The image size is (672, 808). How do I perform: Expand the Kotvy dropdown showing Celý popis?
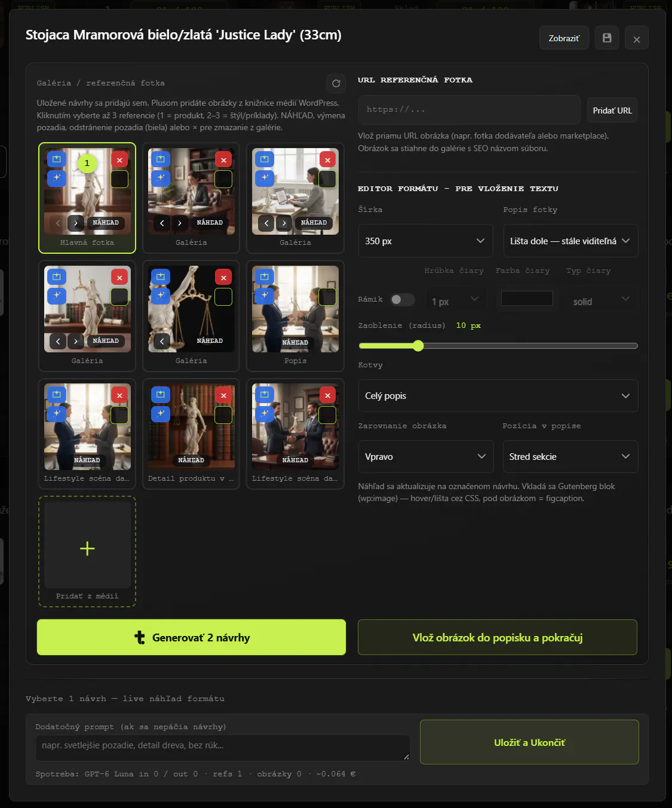498,396
